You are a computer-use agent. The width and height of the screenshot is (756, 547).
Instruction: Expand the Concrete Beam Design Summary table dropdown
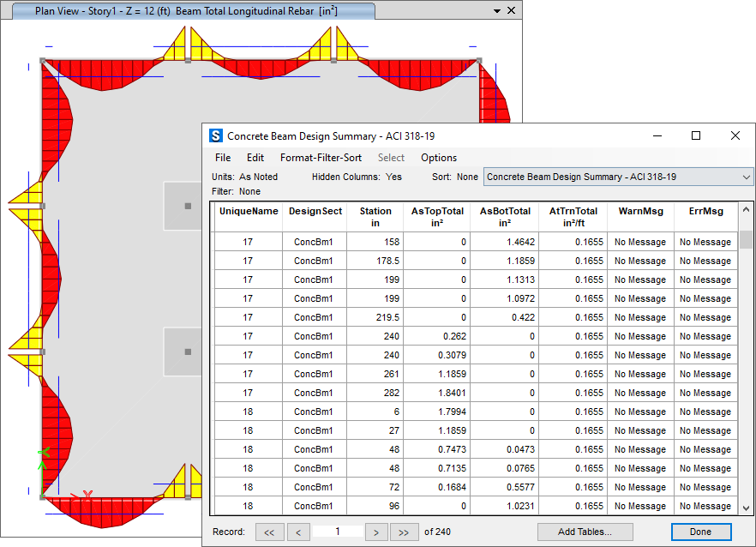coord(746,177)
